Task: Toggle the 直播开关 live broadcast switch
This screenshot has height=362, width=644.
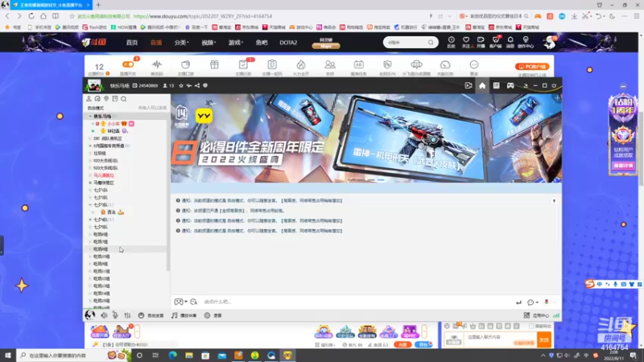Action: click(x=128, y=64)
